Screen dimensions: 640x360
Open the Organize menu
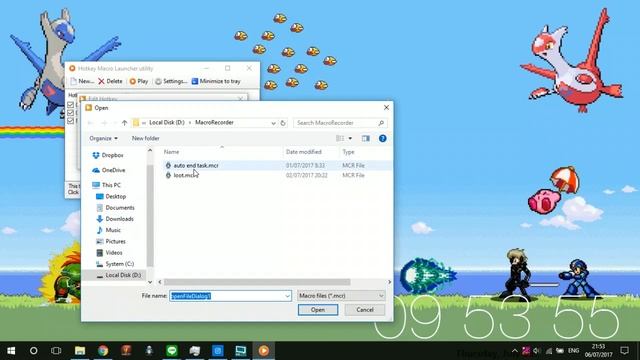(x=103, y=138)
